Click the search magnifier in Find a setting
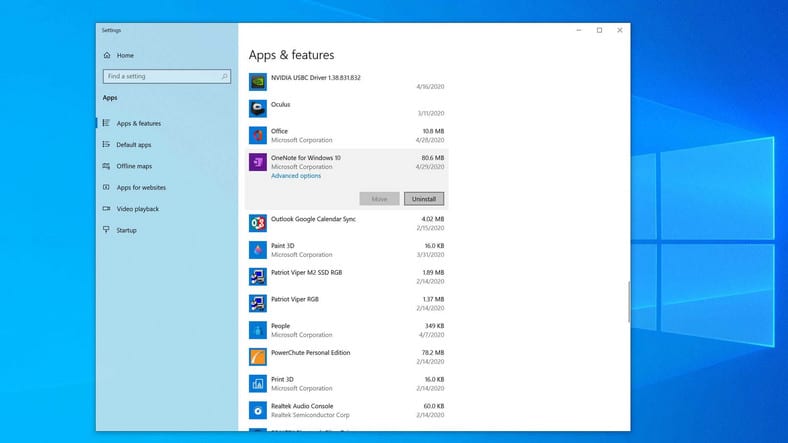 click(225, 76)
